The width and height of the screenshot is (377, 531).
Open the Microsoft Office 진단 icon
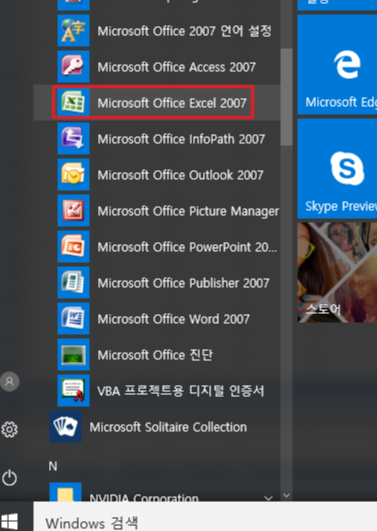click(x=73, y=355)
